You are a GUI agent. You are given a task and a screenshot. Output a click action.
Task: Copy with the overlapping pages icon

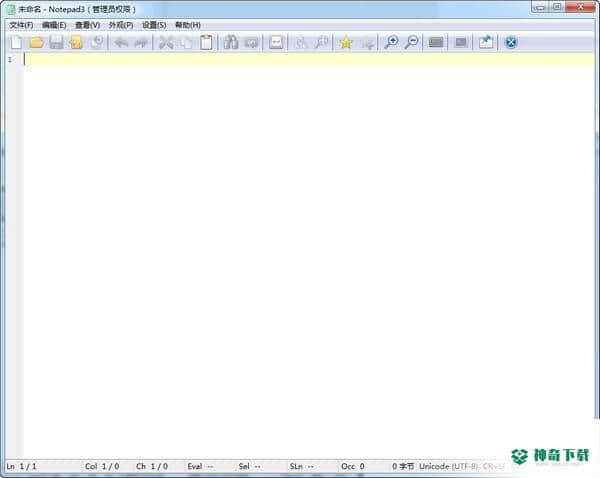tap(186, 42)
